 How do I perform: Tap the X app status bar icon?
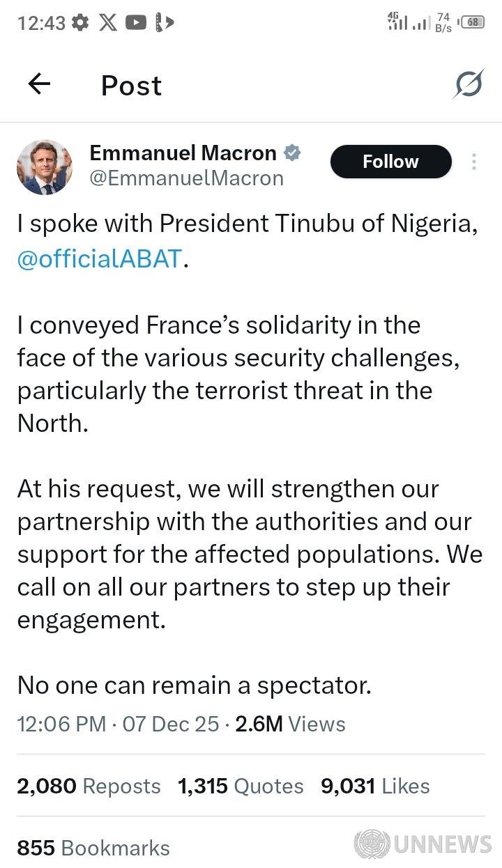[108, 23]
